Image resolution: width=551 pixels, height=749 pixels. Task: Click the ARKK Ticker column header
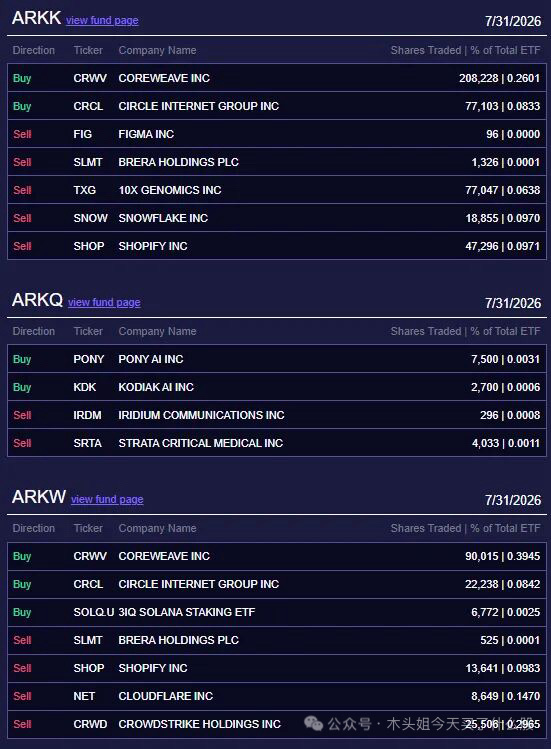(88, 50)
